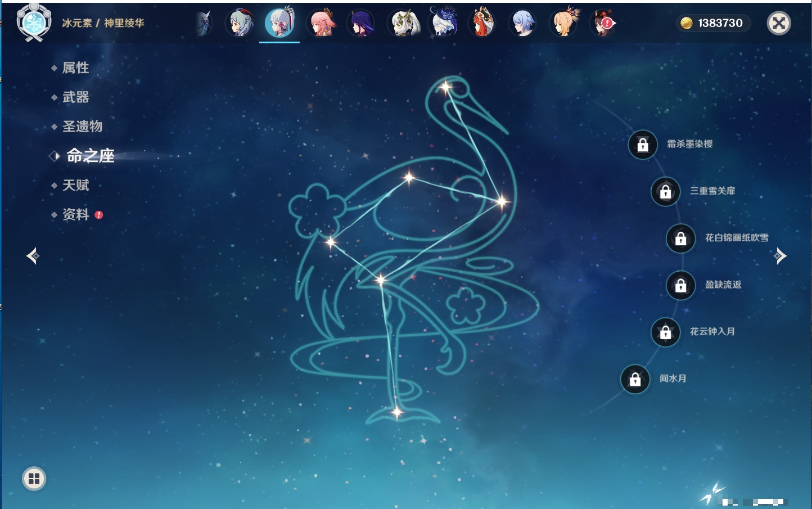Open the 圣遗物 artifacts tab
This screenshot has height=509, width=812.
(82, 127)
